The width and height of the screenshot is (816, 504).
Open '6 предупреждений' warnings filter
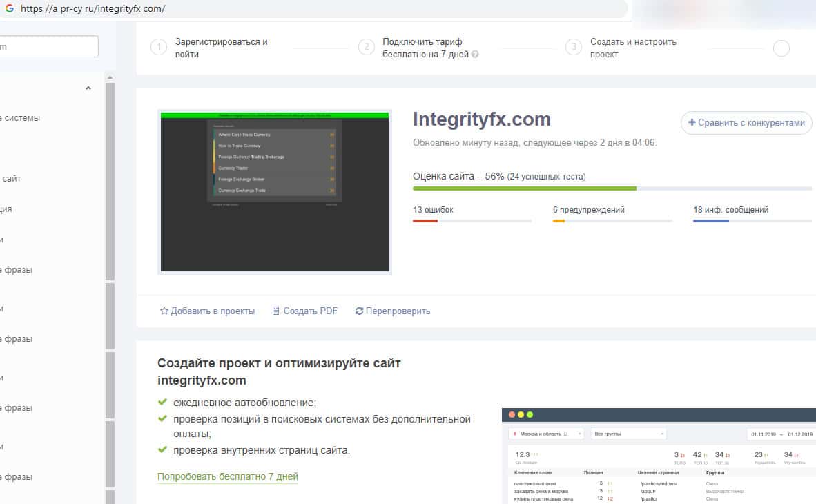589,210
